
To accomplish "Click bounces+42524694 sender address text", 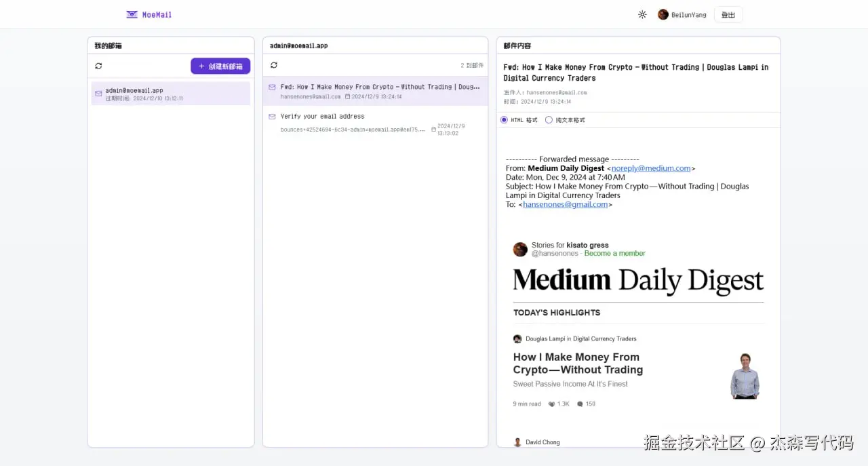I will (x=353, y=130).
